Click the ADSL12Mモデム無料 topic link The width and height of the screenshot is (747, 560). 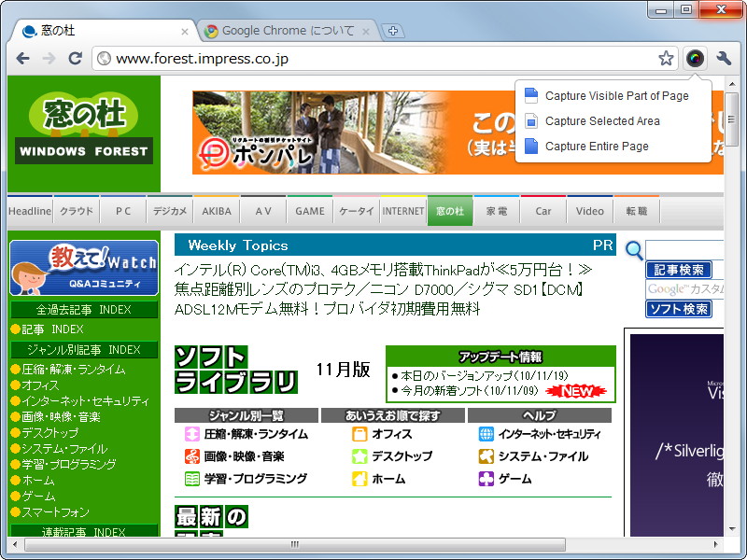point(327,309)
